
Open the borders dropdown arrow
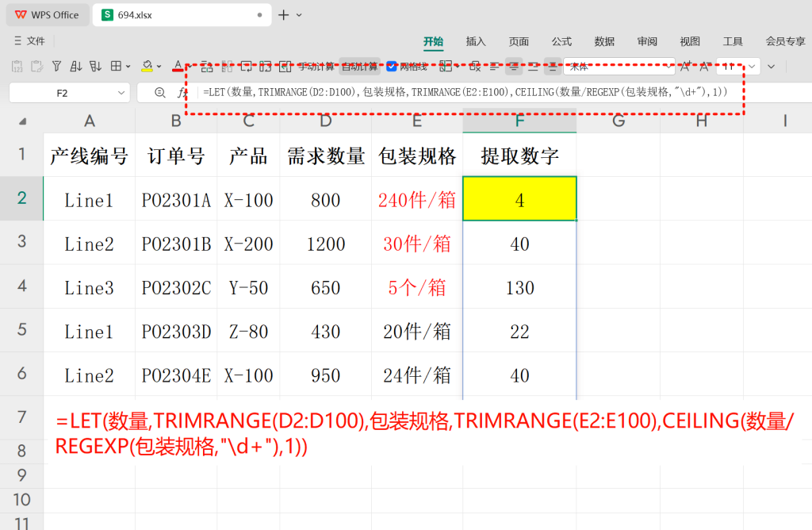128,67
